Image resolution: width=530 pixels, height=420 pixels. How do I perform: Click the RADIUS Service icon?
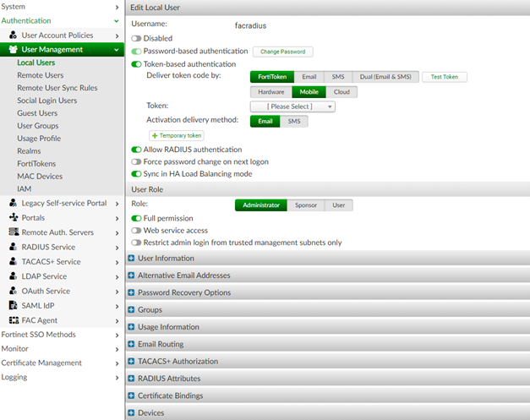[x=14, y=247]
